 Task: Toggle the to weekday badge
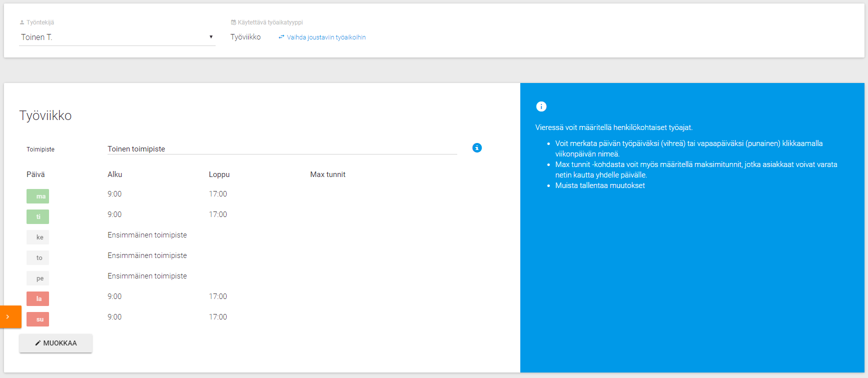(x=38, y=258)
